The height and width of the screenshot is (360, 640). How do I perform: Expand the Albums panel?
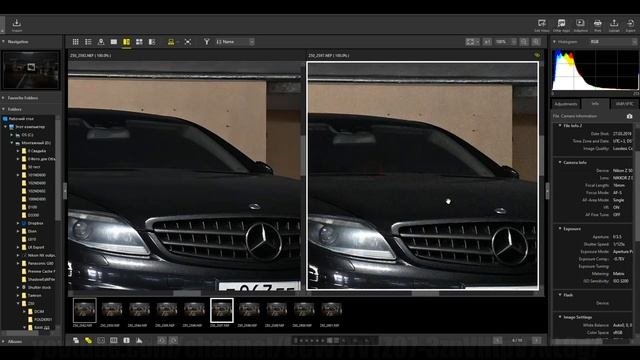pos(4,341)
